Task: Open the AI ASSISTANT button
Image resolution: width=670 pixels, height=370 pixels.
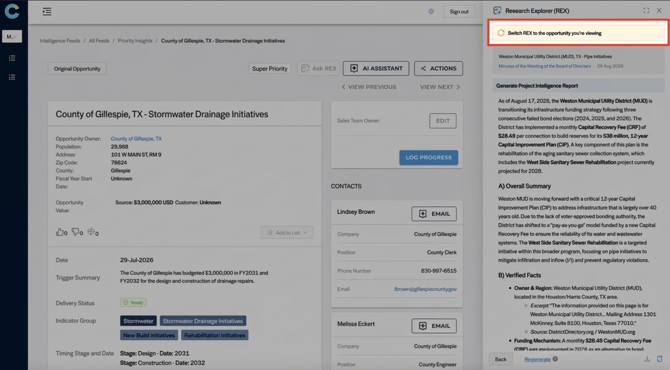Action: tap(376, 68)
